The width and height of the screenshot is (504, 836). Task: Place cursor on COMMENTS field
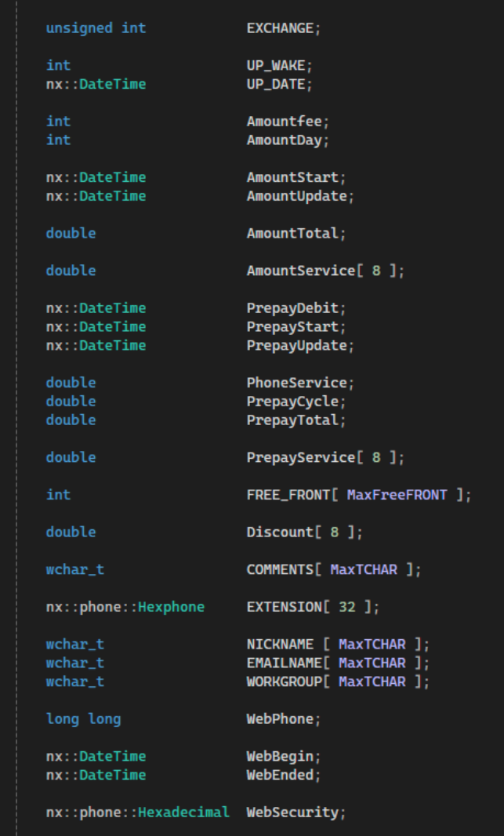pyautogui.click(x=280, y=569)
